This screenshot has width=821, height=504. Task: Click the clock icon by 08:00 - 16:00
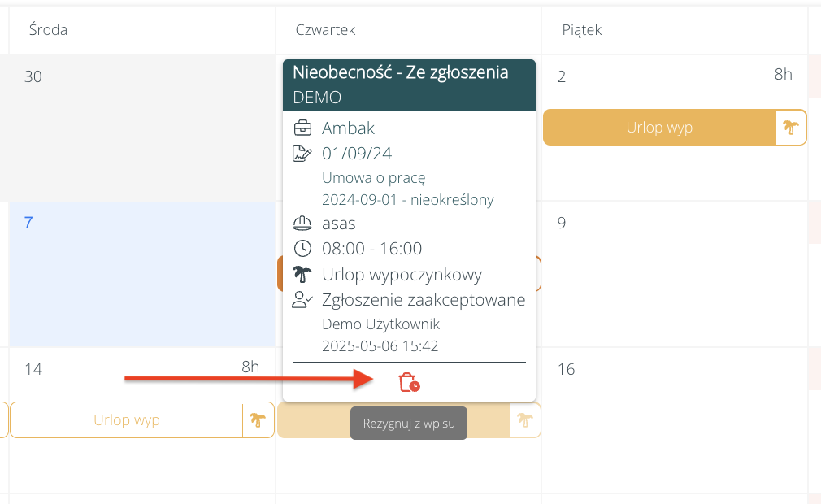pos(302,249)
